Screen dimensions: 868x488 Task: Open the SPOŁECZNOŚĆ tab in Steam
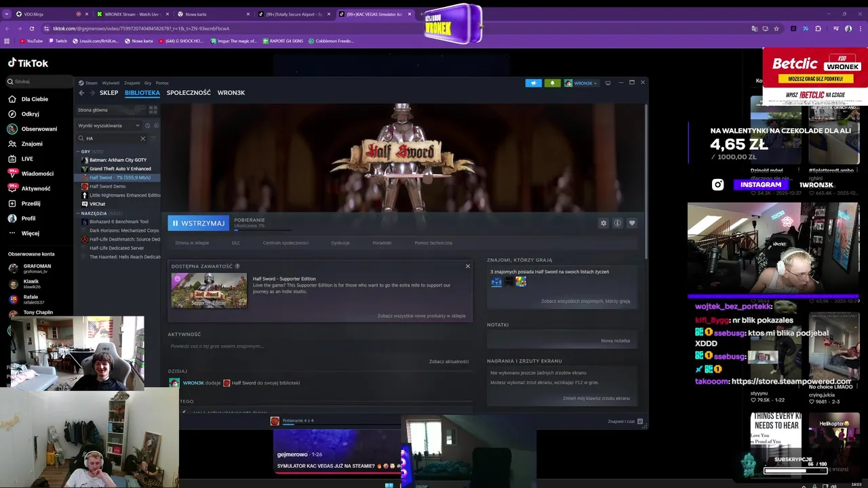189,93
